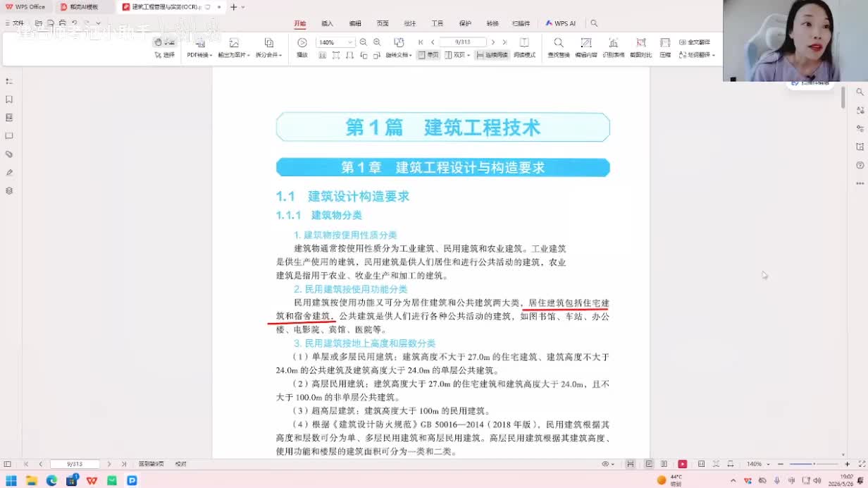Open Windows Start menu
This screenshot has width=868, height=488.
pos(11,480)
